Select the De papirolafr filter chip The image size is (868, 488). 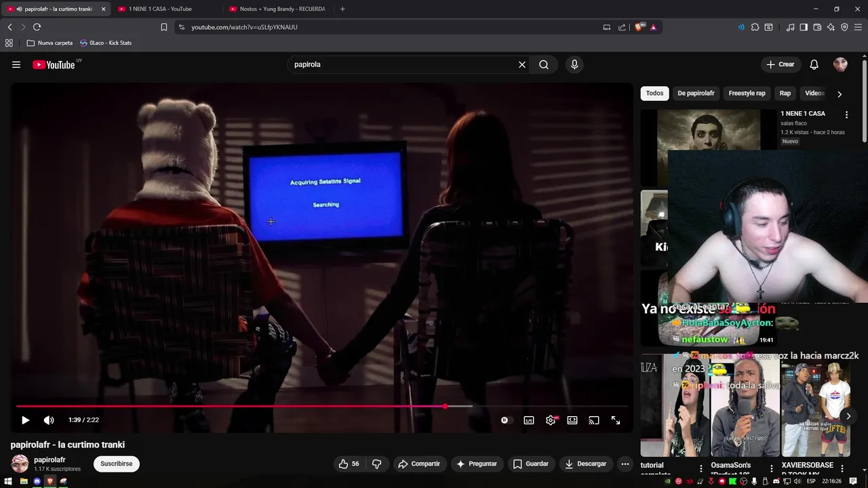pos(696,93)
